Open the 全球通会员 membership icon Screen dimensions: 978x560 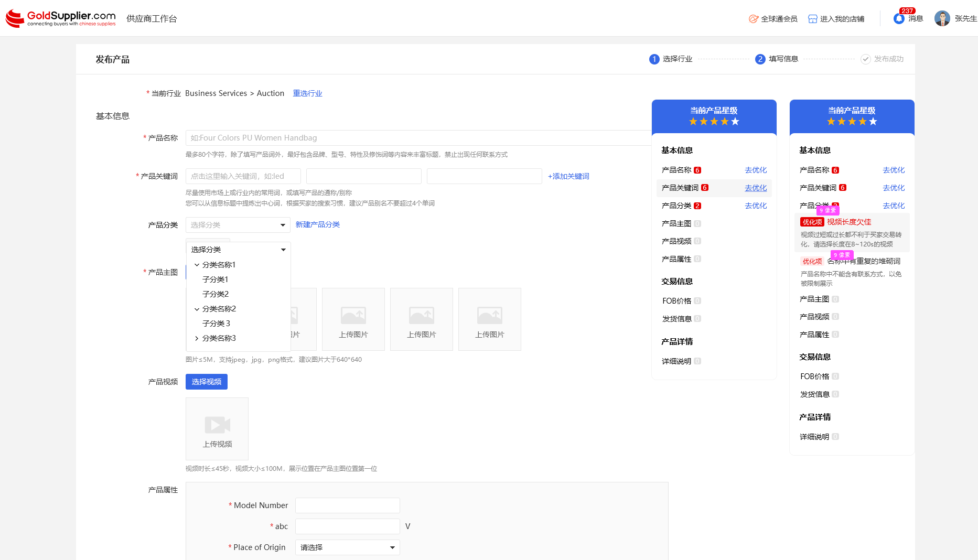coord(754,19)
